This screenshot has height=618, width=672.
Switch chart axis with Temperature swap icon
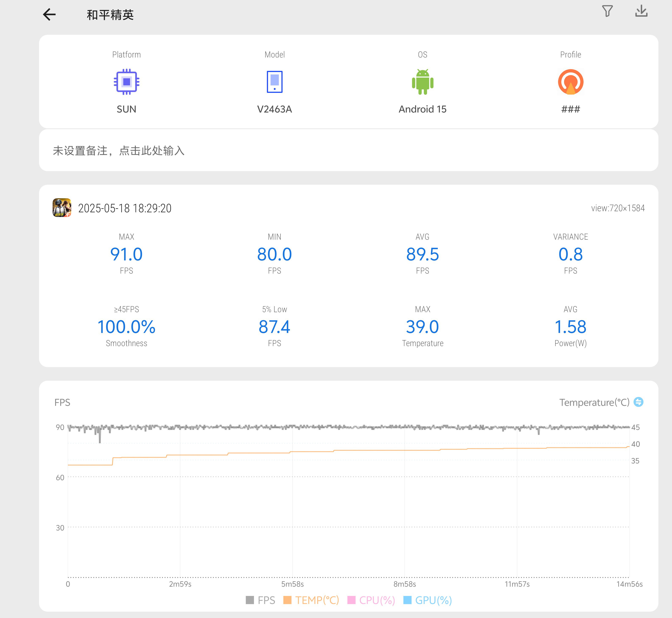[638, 402]
